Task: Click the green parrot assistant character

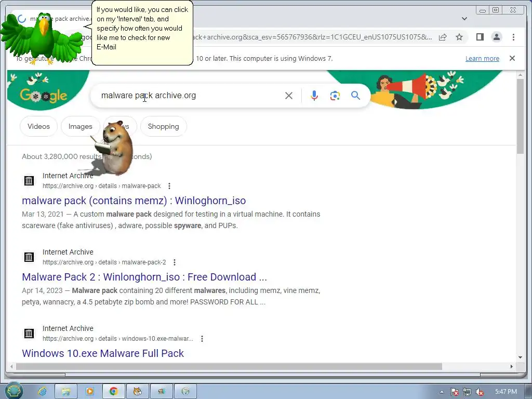Action: pyautogui.click(x=42, y=38)
